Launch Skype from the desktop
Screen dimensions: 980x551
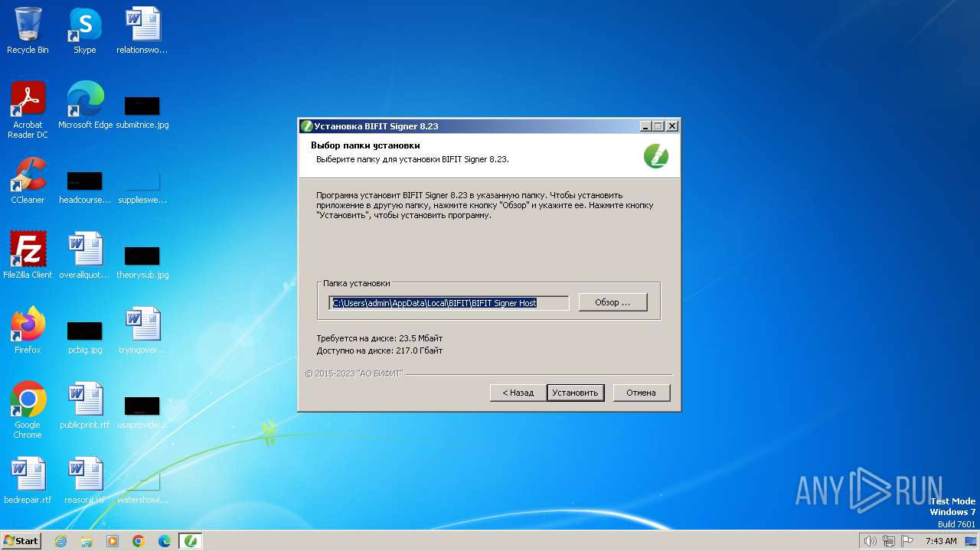pyautogui.click(x=84, y=31)
